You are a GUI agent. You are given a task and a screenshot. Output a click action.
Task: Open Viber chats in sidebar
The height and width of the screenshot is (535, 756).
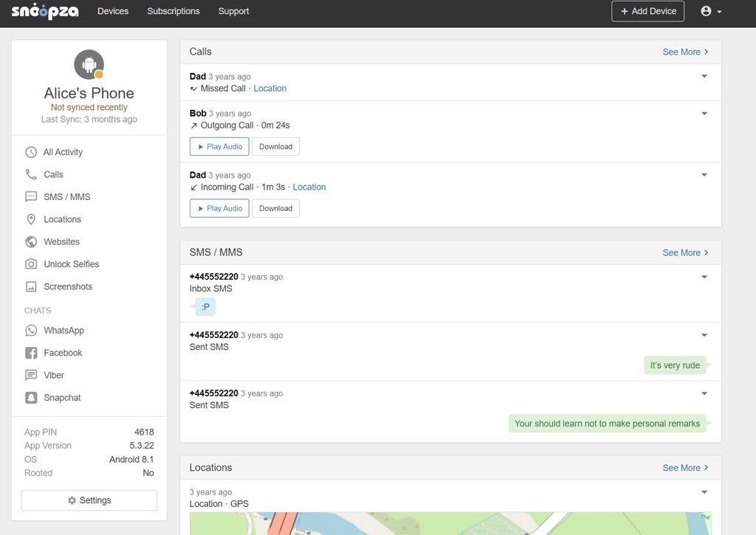[53, 375]
